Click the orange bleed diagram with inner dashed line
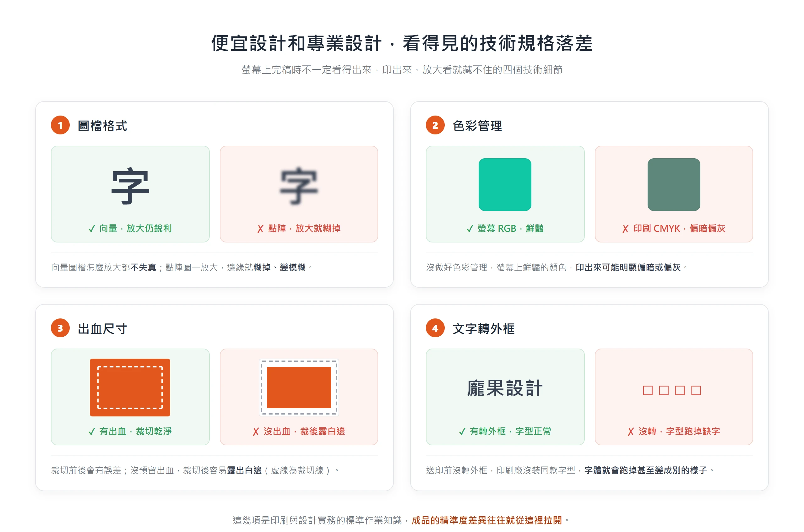This screenshot has height=532, width=804. pos(130,388)
